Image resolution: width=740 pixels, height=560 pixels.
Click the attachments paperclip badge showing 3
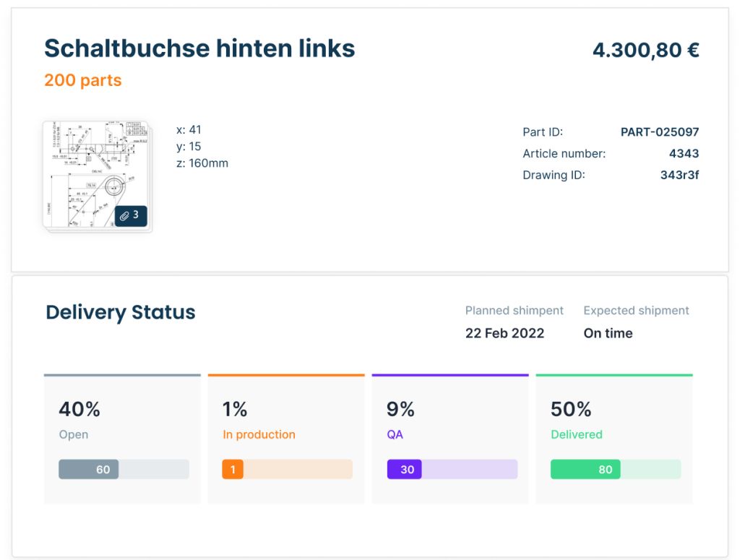[131, 215]
